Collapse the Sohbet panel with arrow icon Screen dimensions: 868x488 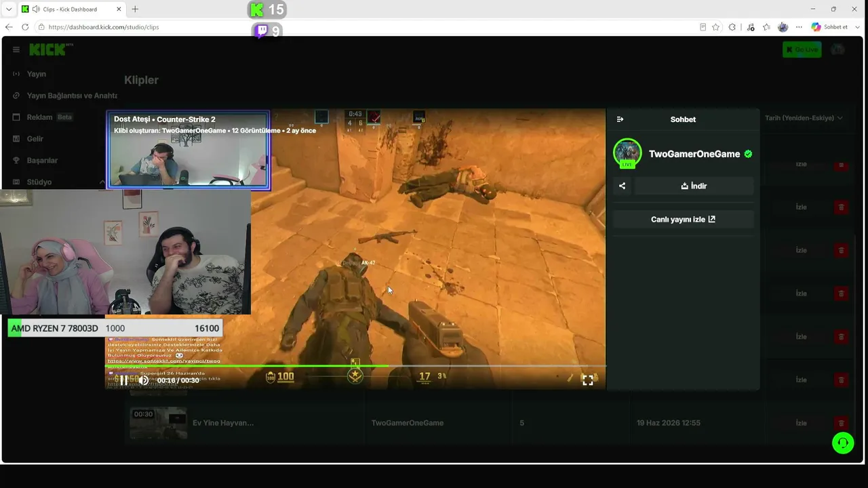(x=620, y=119)
